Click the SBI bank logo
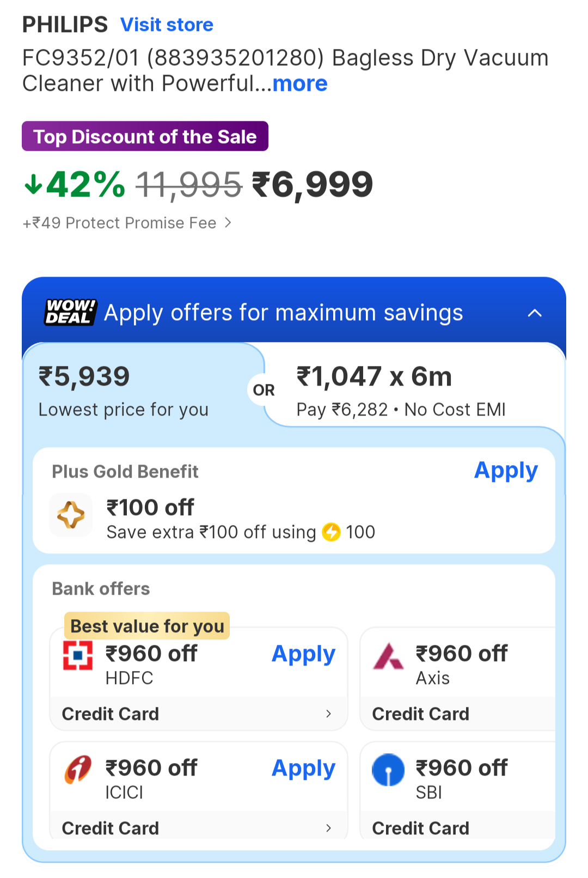This screenshot has height=878, width=588. pos(388,770)
